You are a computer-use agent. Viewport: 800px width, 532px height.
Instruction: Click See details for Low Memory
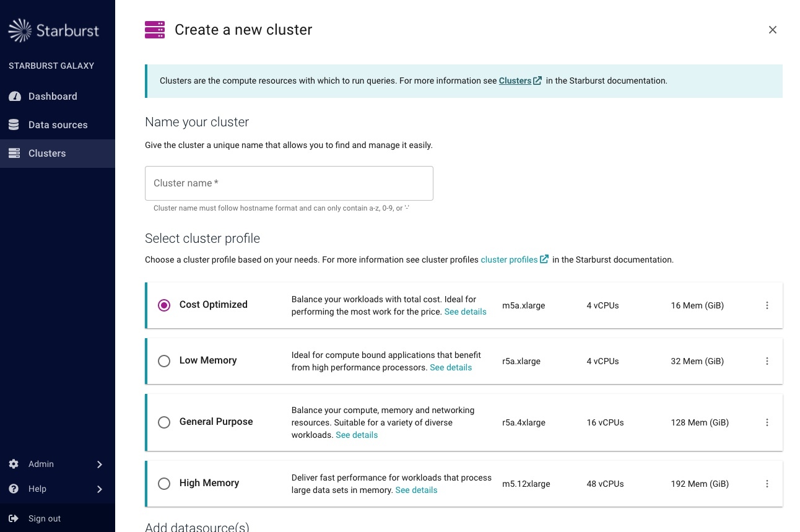451,367
